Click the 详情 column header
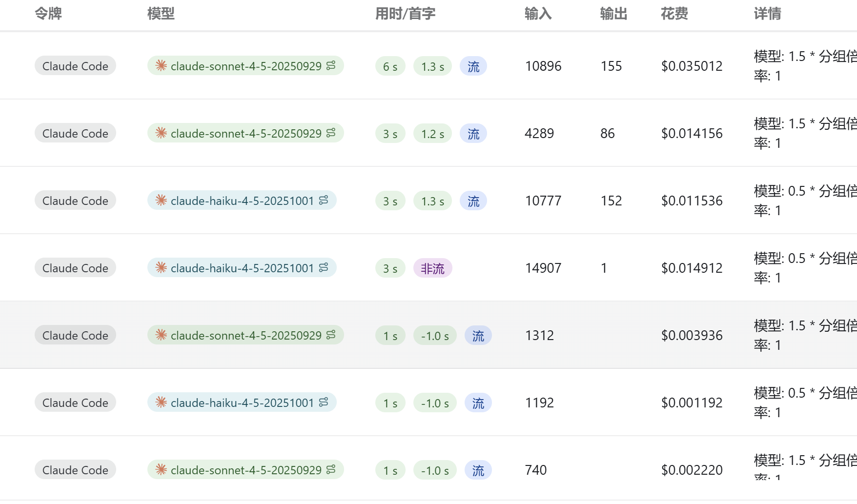Screen dimensions: 857x504 768,14
